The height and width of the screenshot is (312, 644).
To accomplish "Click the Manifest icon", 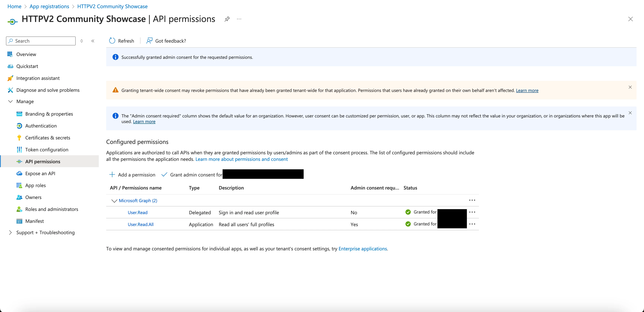I will [19, 221].
